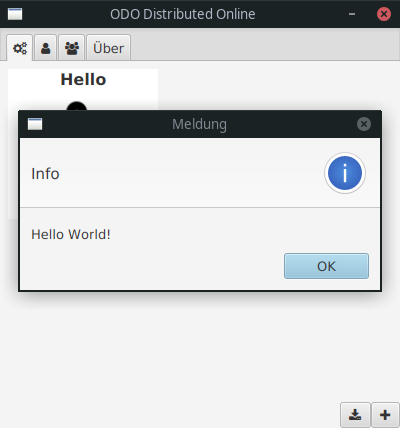Screen dimensions: 400x428
Task: Open the gears settings tab
Action: pos(20,48)
